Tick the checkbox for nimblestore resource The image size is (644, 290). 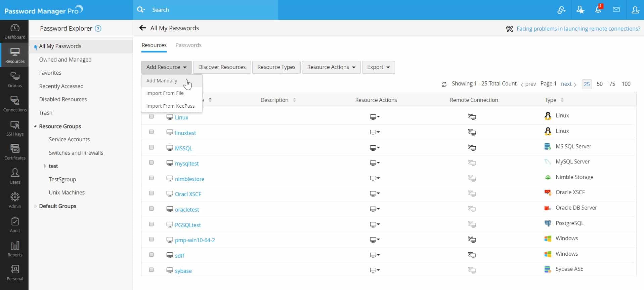pos(152,178)
